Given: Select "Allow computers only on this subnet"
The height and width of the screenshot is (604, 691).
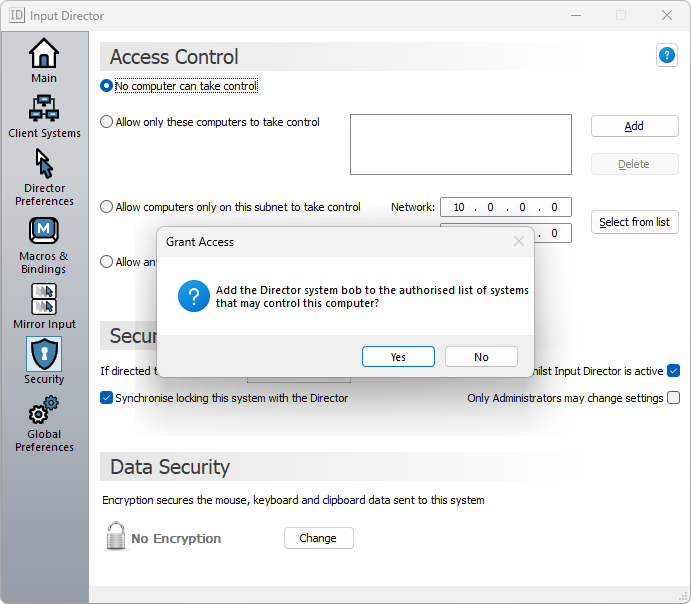Looking at the screenshot, I should point(107,207).
